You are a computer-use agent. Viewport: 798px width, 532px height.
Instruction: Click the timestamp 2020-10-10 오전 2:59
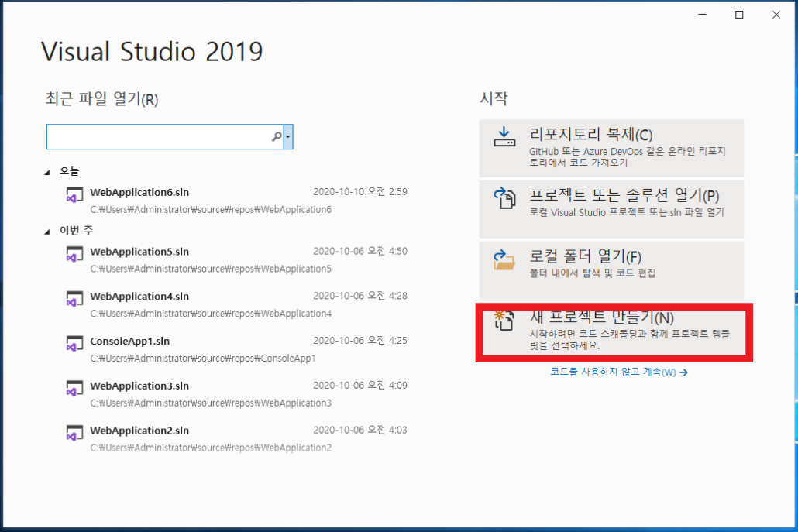tap(359, 192)
